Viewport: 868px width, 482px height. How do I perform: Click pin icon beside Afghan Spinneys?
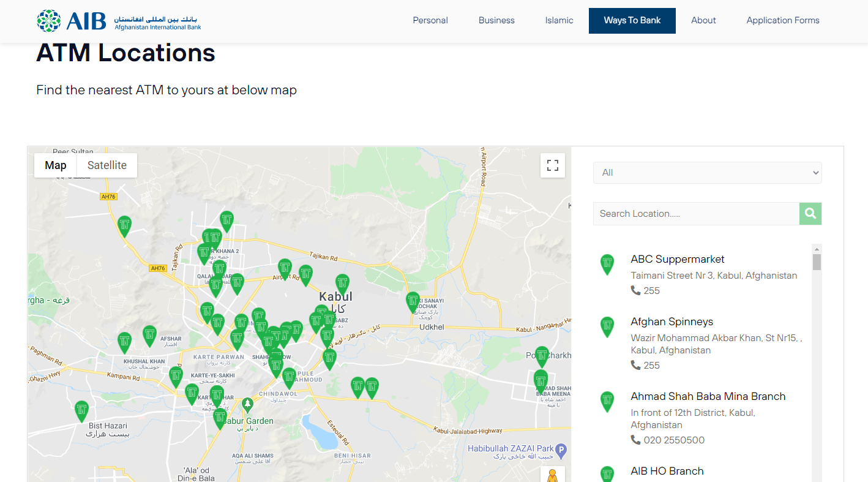point(607,327)
